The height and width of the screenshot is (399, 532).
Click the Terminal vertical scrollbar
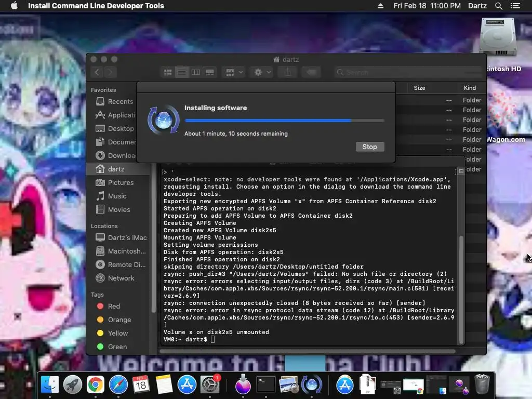tap(461, 289)
